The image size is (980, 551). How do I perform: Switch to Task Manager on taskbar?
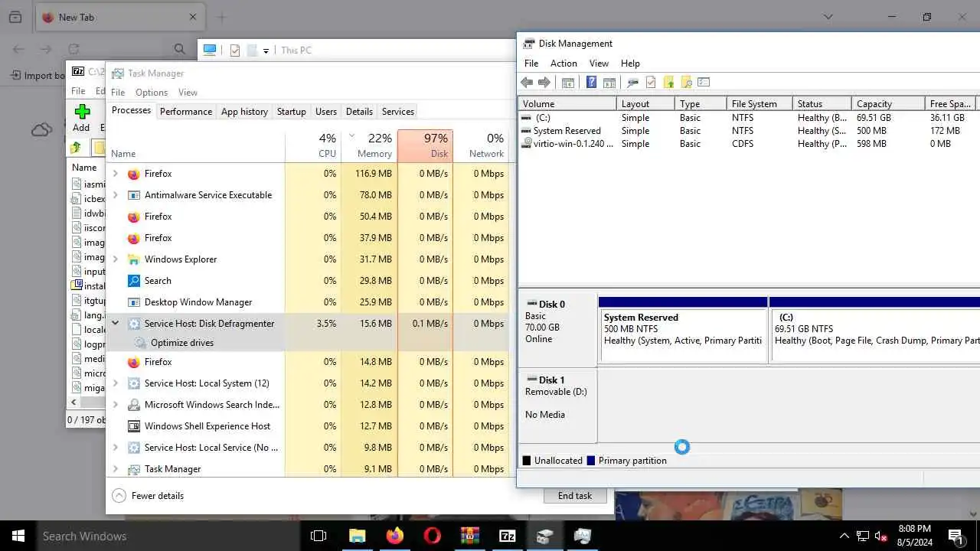[x=583, y=536]
